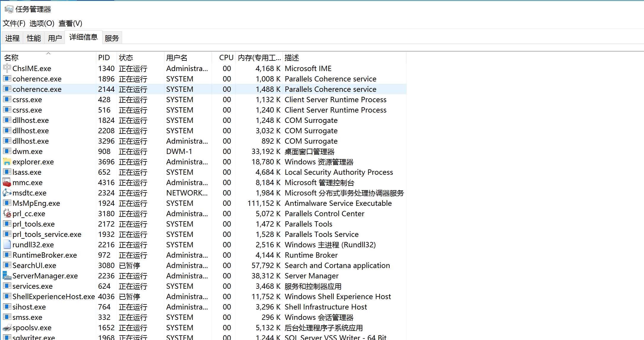Click the ChsIME.exe input method icon
The width and height of the screenshot is (644, 340).
click(7, 68)
